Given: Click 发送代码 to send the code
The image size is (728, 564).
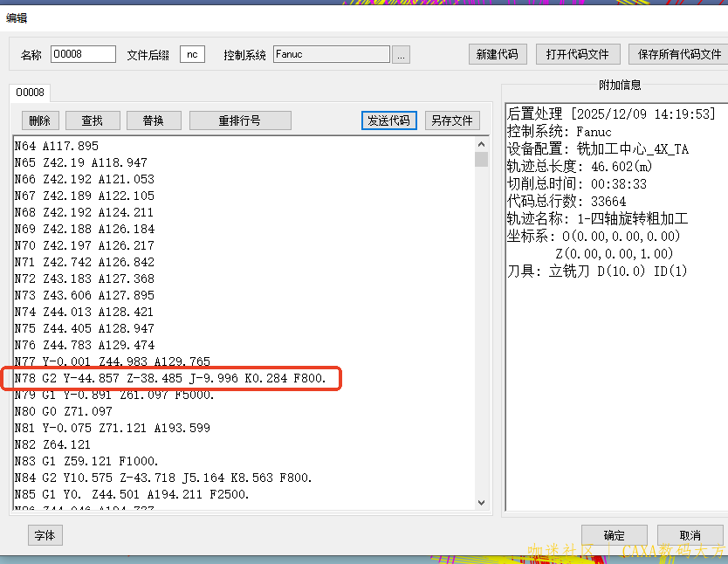Looking at the screenshot, I should tap(389, 120).
